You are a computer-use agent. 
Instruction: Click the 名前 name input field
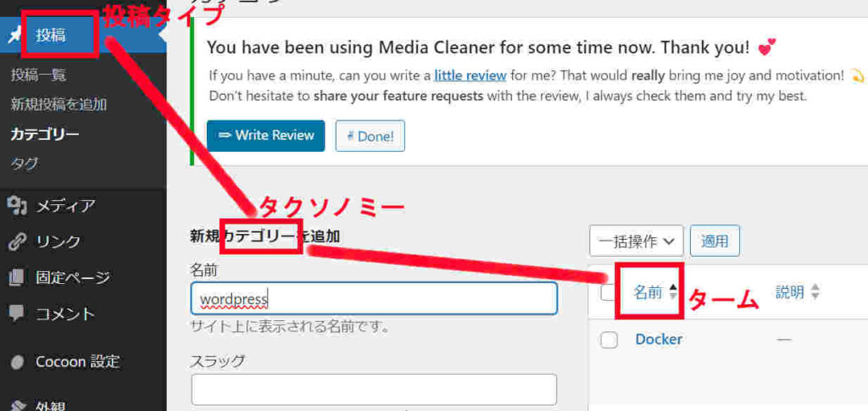(374, 299)
